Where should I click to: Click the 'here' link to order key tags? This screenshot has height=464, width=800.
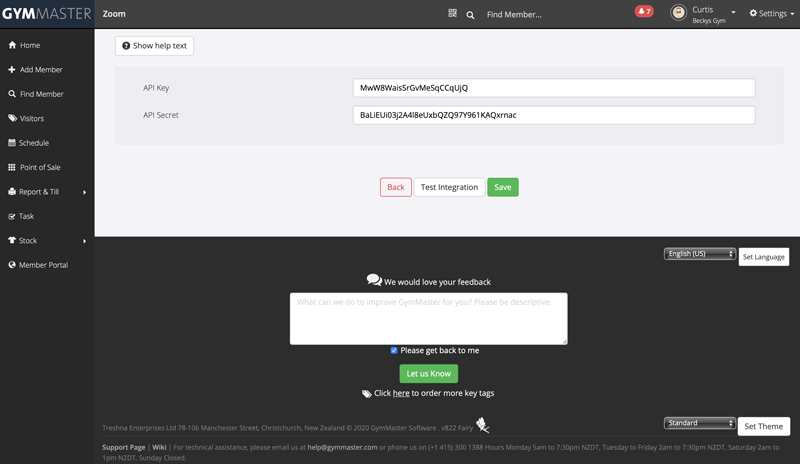pyautogui.click(x=400, y=393)
